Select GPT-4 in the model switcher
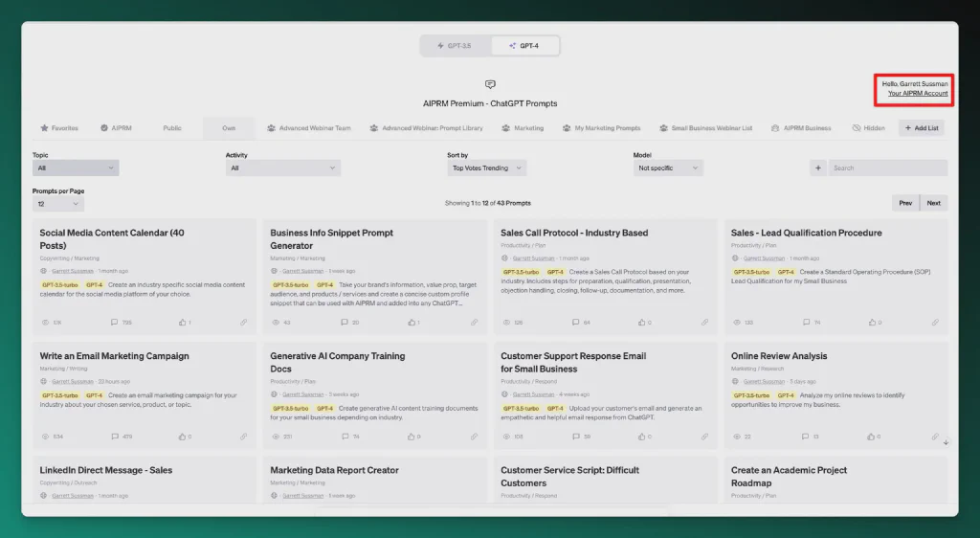The height and width of the screenshot is (538, 980). [524, 46]
